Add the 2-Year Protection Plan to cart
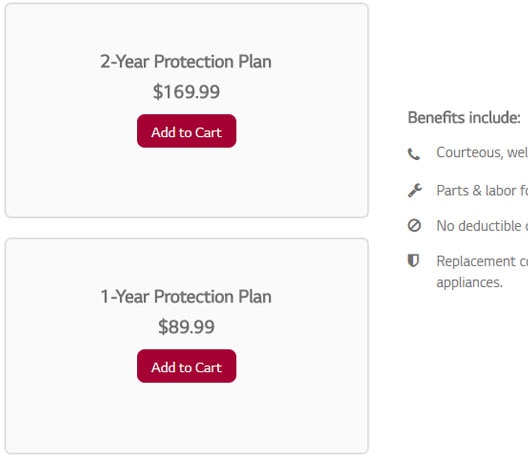This screenshot has height=459, width=528. 186,131
